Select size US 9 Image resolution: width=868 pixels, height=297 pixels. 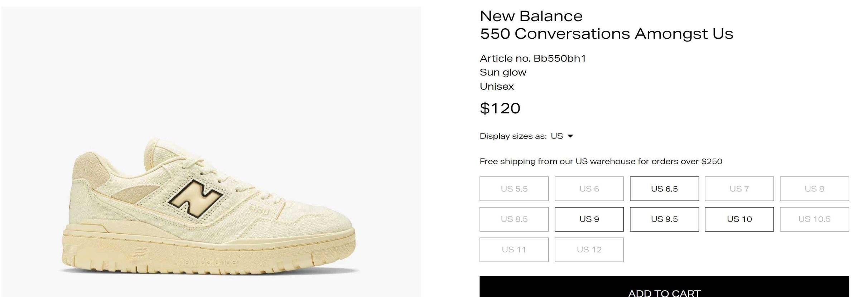[589, 219]
